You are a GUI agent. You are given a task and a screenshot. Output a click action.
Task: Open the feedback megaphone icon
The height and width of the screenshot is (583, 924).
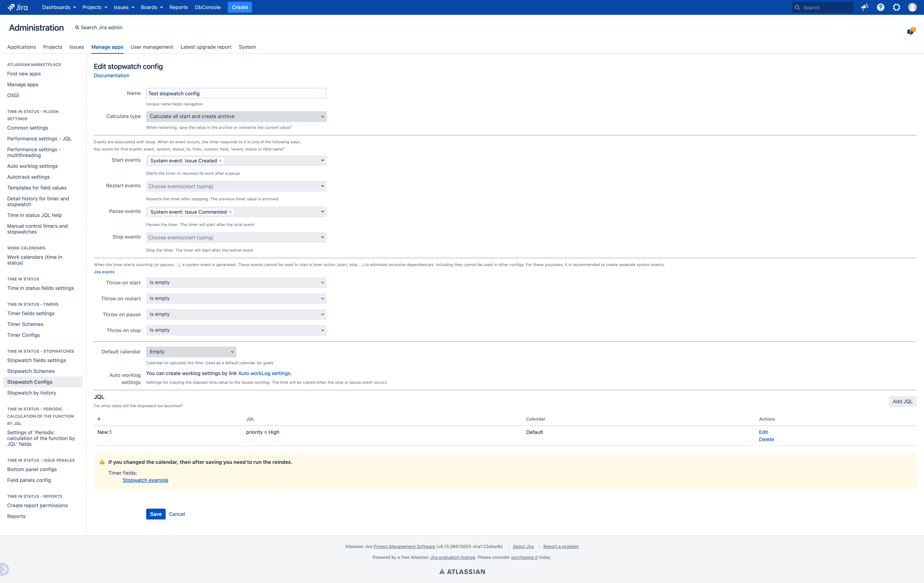pos(864,7)
